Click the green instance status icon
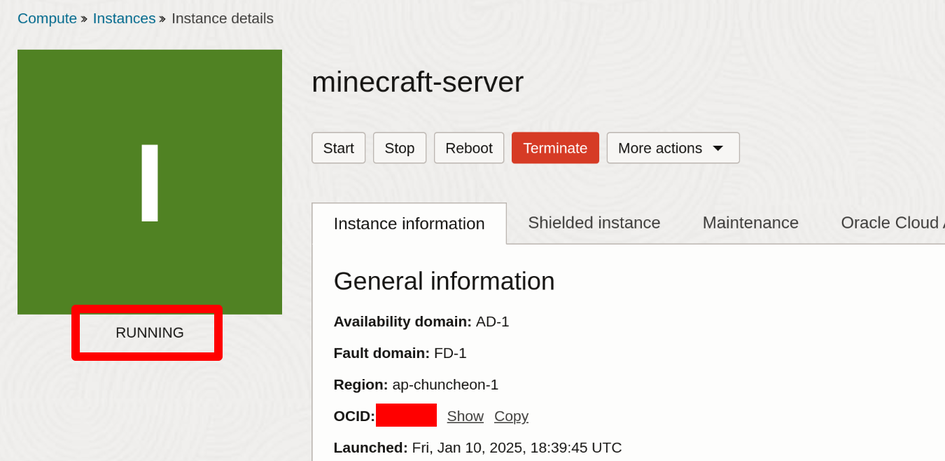 [149, 182]
